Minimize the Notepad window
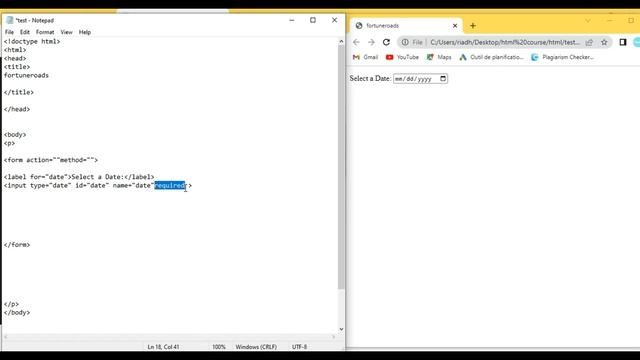640x360 pixels. click(292, 20)
